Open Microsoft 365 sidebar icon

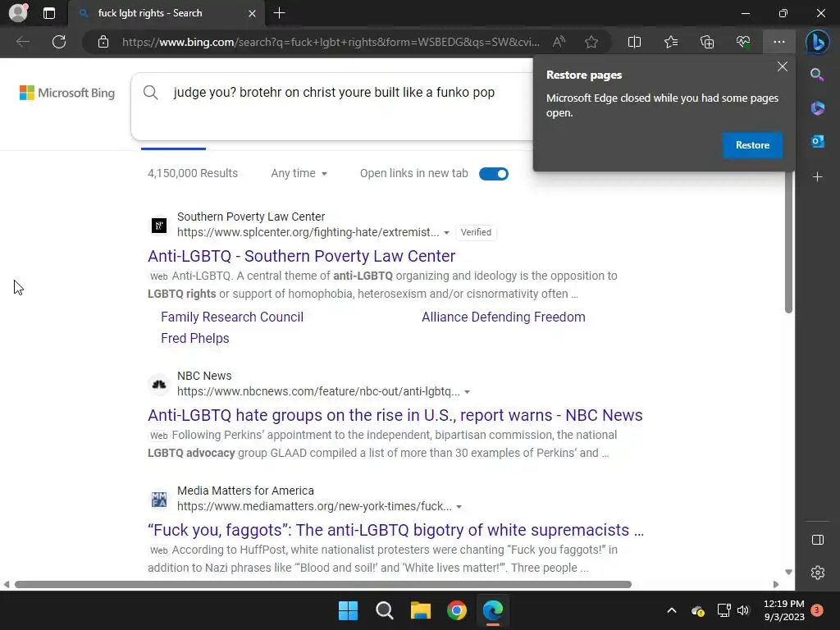[x=818, y=108]
